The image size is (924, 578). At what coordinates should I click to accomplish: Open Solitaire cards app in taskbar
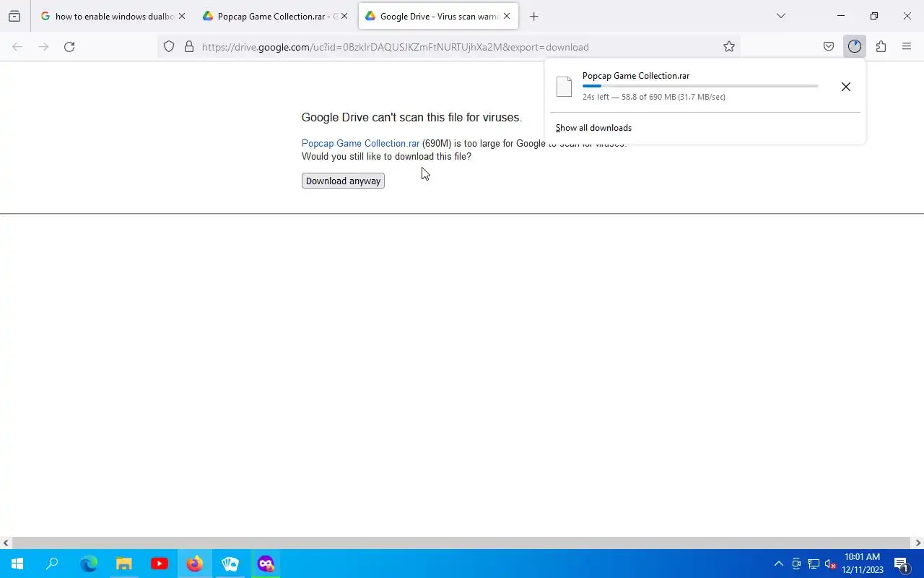[x=230, y=564]
